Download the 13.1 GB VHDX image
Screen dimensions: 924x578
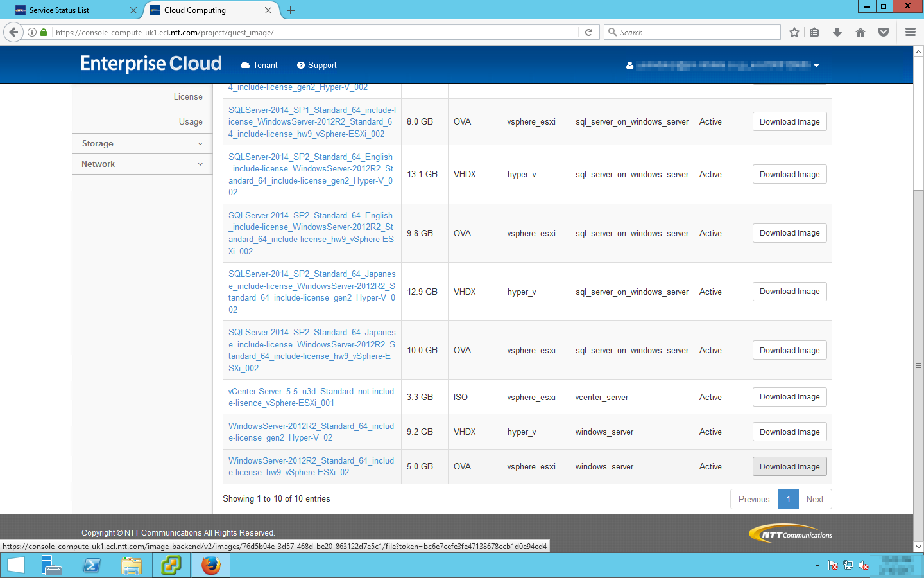(789, 174)
